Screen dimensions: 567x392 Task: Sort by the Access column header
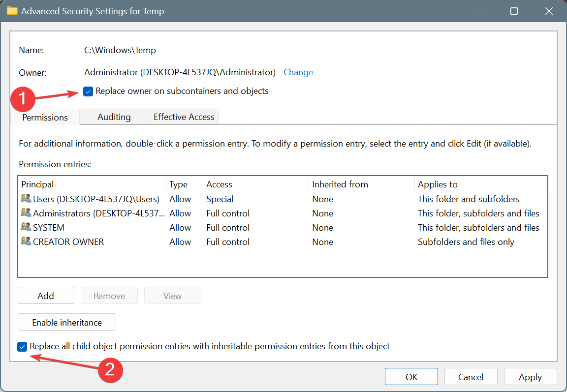click(x=255, y=184)
